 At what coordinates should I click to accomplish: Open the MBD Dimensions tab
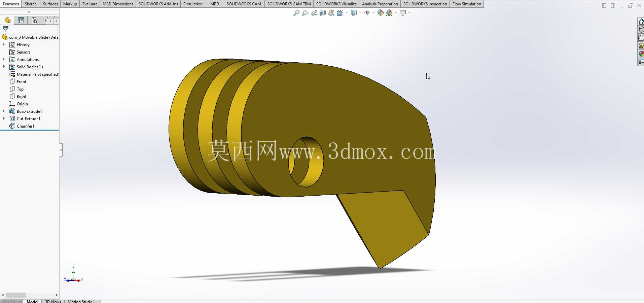118,4
